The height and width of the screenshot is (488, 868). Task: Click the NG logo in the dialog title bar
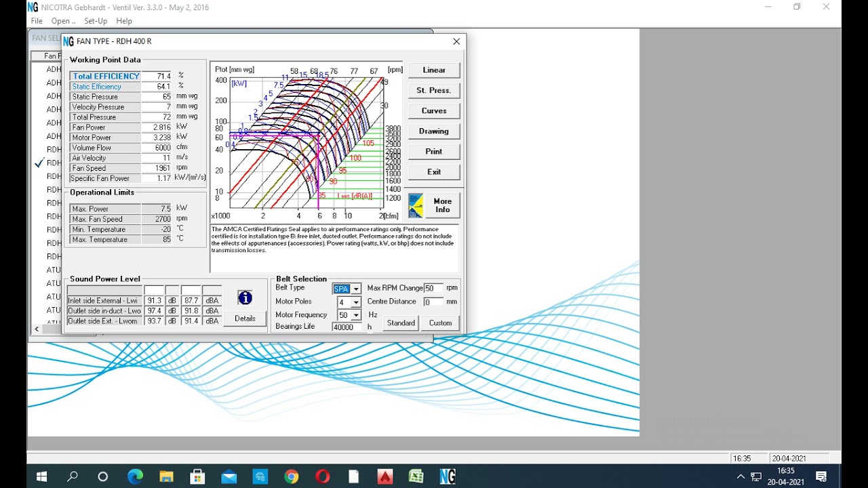point(68,41)
